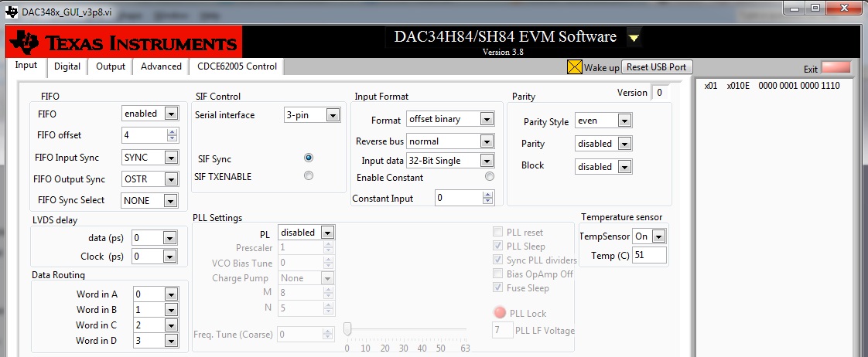
Task: Click the PLL Lock indicator light
Action: (499, 313)
